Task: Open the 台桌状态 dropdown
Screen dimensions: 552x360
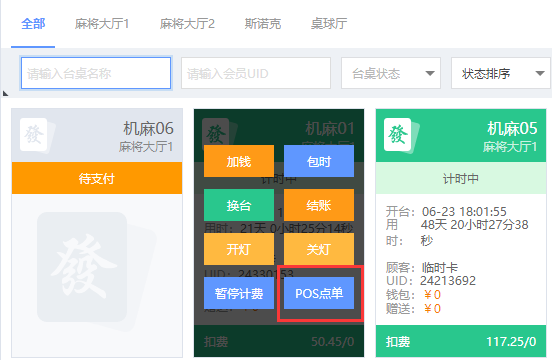Action: 391,73
